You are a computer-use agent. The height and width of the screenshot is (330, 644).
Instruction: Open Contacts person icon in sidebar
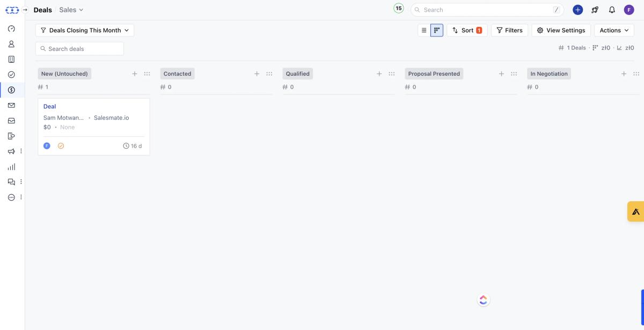[x=11, y=44]
